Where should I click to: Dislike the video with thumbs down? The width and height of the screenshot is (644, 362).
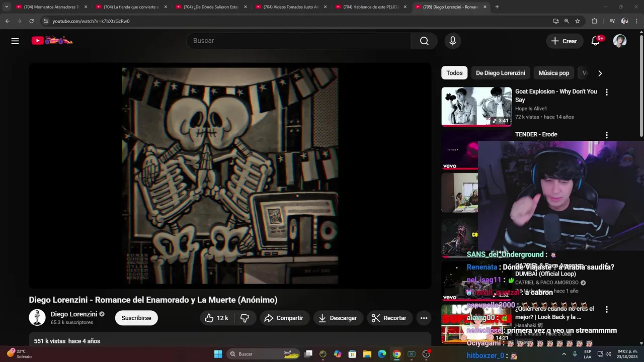245,318
